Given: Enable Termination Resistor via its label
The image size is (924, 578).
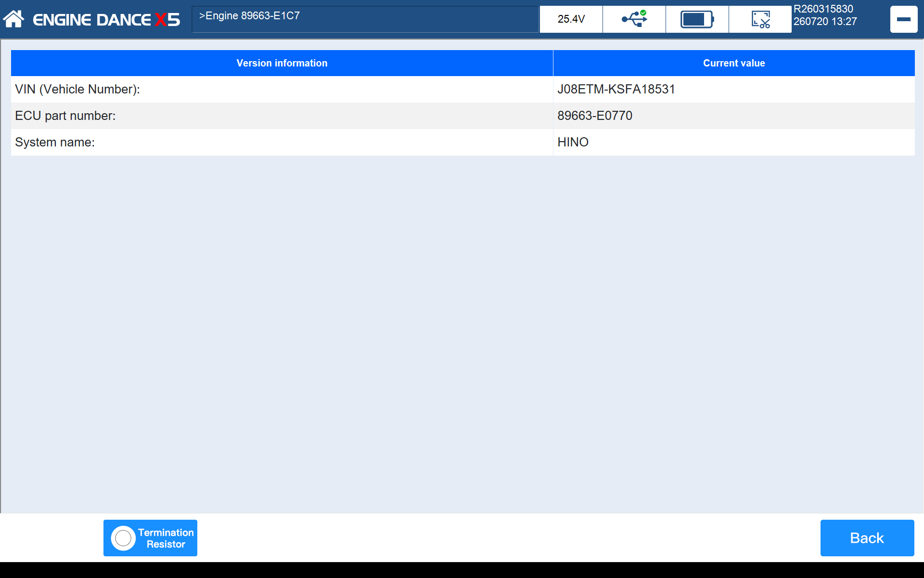Looking at the screenshot, I should click(166, 538).
